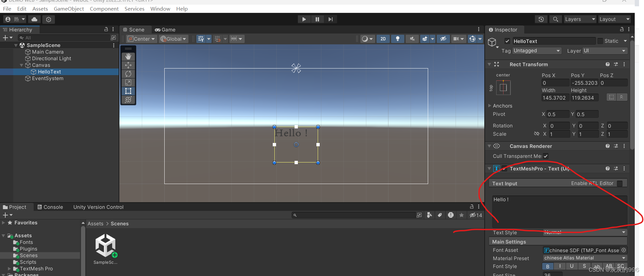
Task: Toggle the Static checkbox
Action: 600,41
